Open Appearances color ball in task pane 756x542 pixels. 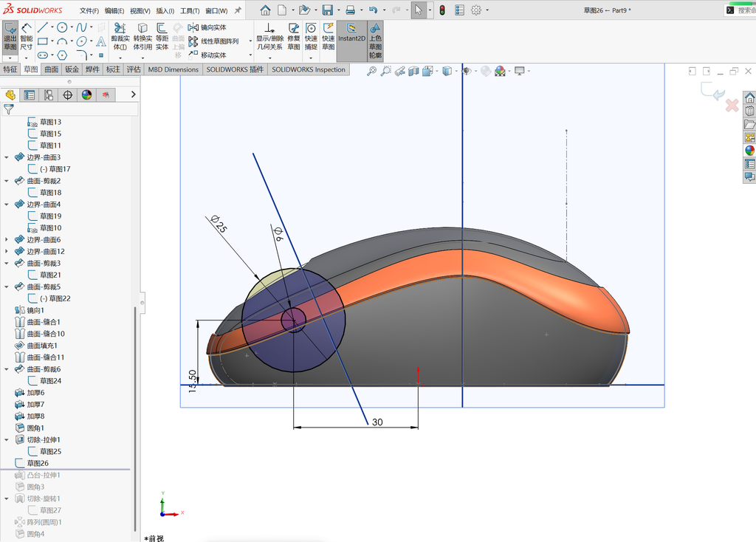(x=750, y=151)
